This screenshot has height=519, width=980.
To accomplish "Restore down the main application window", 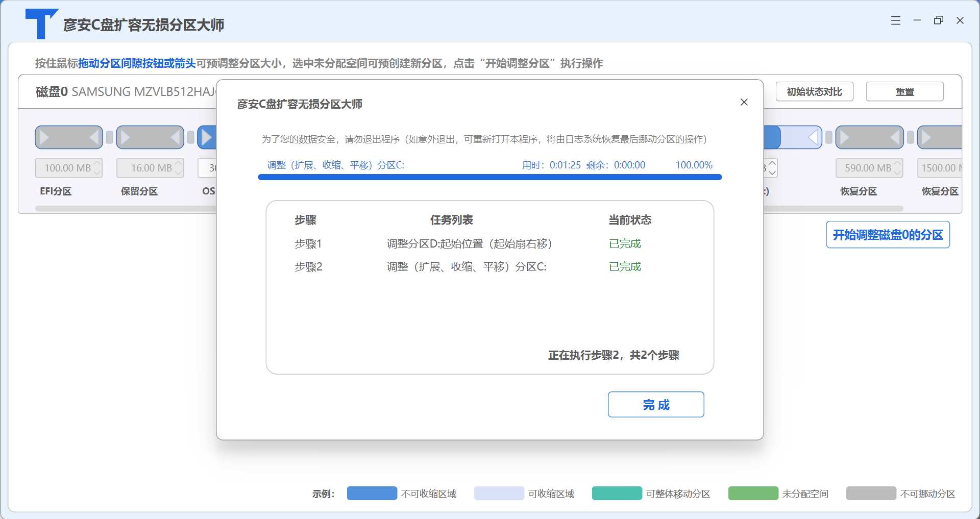I will pos(939,20).
